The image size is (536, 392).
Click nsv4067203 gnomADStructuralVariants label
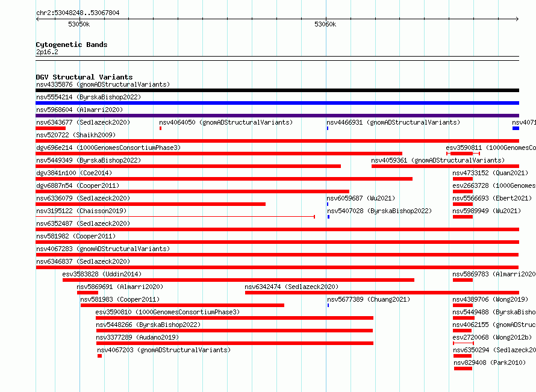(x=164, y=350)
